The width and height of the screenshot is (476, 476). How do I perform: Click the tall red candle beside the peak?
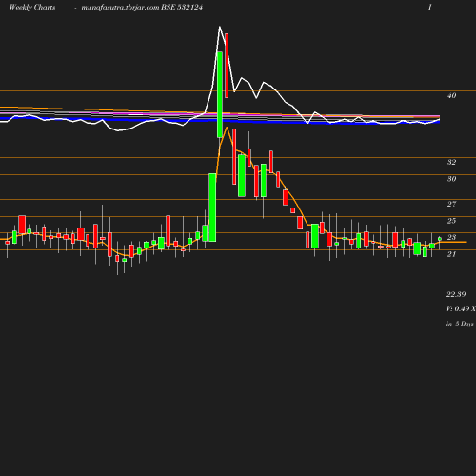(227, 66)
